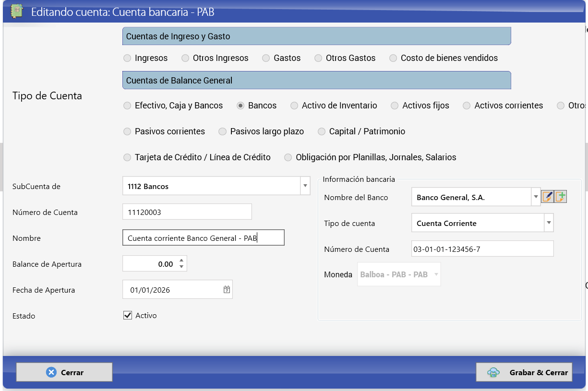The image size is (588, 391).
Task: Click the Cuentas de Ingreso y Gasto header
Action: coord(317,36)
